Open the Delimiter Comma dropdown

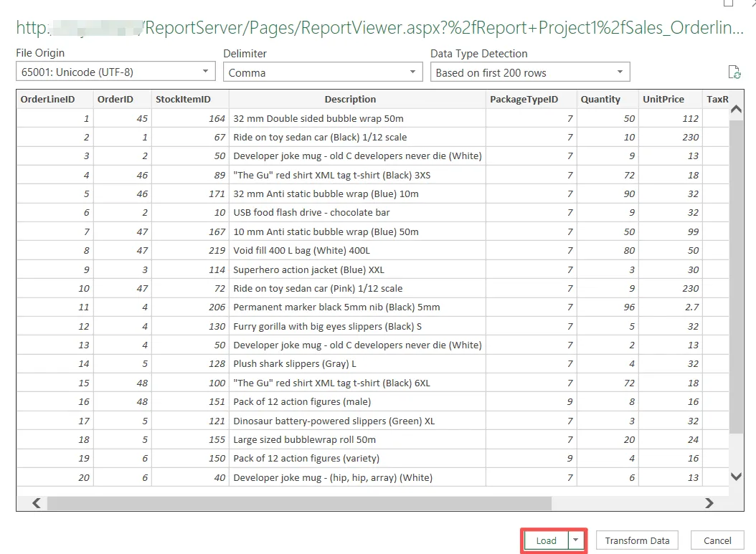coord(323,72)
